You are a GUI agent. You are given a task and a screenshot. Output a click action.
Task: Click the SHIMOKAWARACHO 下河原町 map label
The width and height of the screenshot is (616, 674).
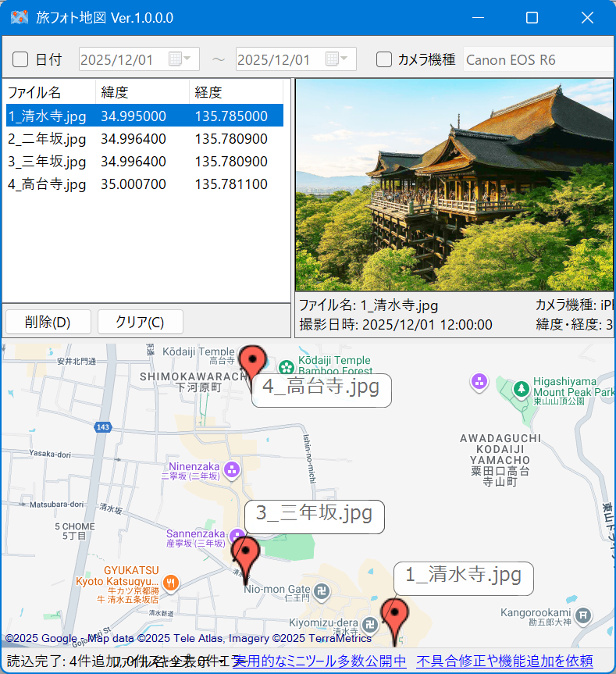[196, 382]
